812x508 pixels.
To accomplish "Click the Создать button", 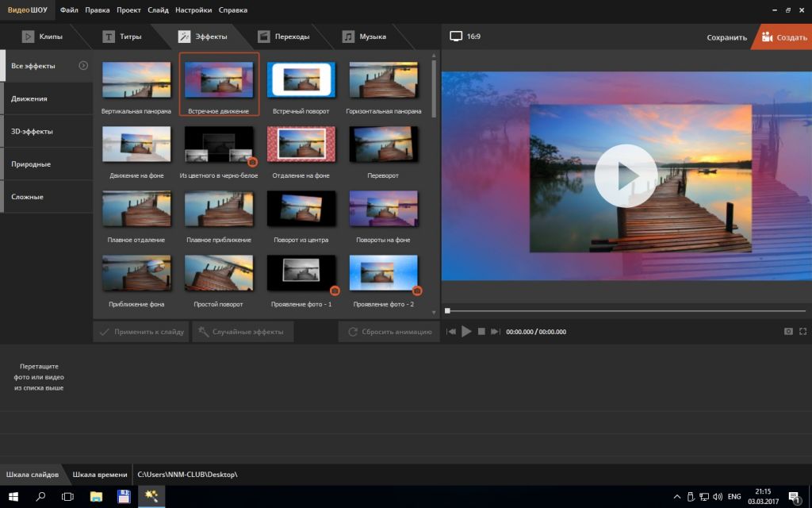I will click(x=783, y=37).
